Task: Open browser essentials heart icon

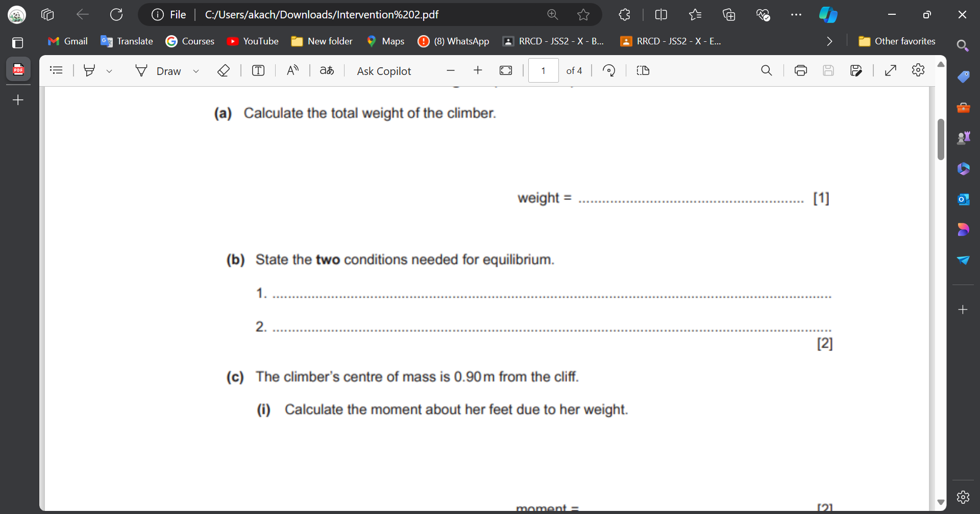Action: pos(763,15)
